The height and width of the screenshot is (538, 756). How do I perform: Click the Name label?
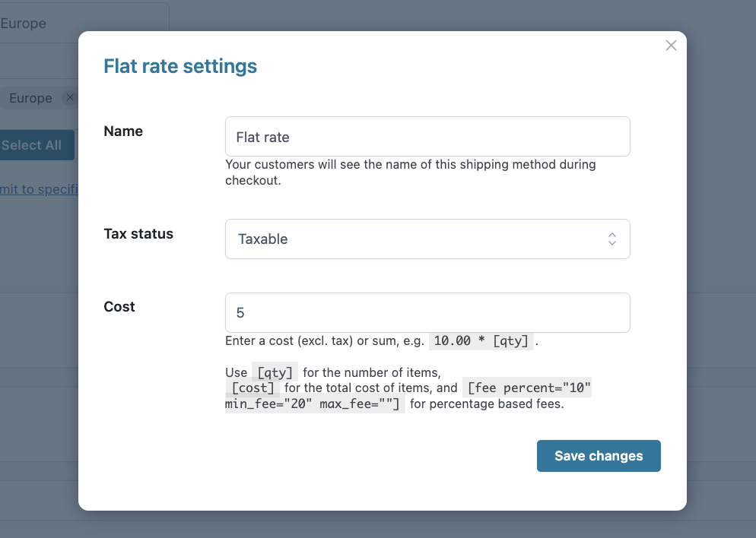click(123, 131)
